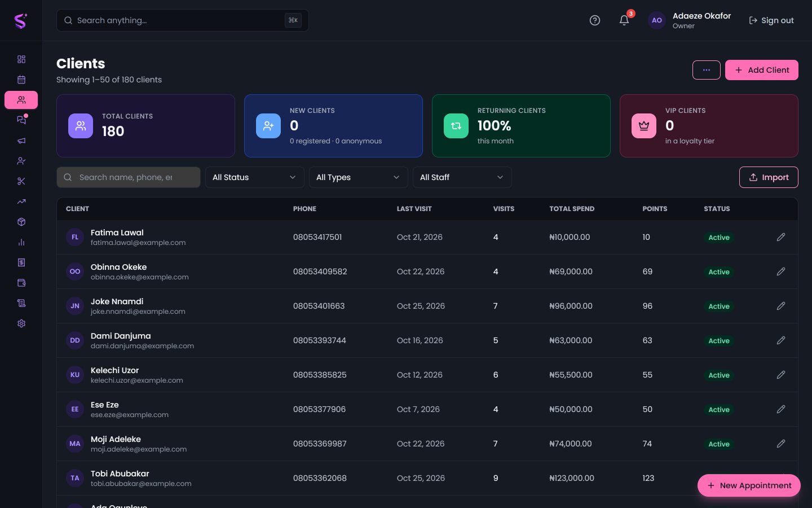This screenshot has height=508, width=812.
Task: Click the VIP Clients card
Action: click(x=709, y=126)
